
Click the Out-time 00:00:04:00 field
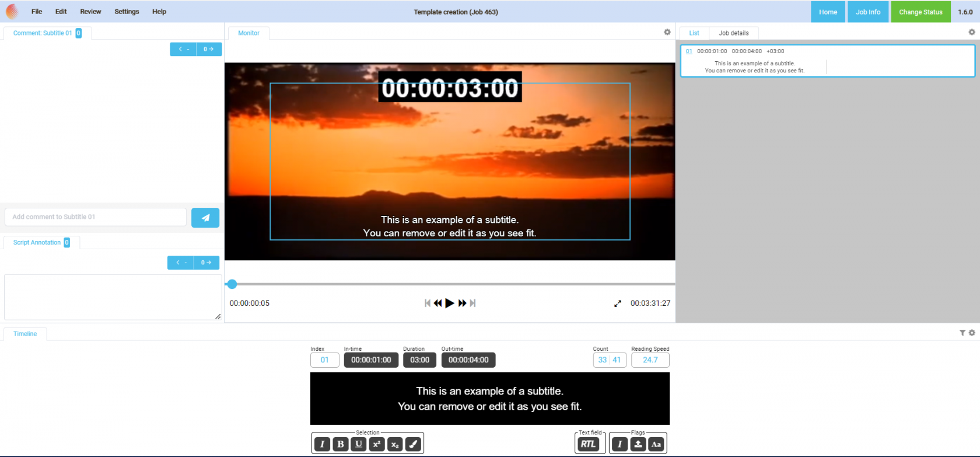[x=468, y=360]
